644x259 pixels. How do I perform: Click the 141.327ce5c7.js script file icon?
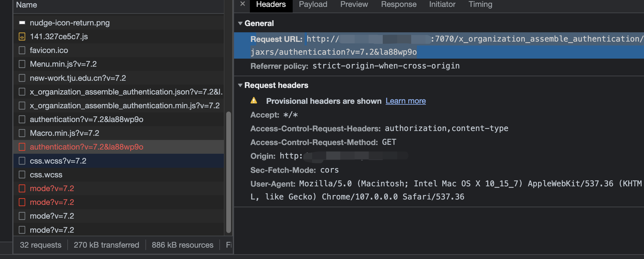point(22,36)
